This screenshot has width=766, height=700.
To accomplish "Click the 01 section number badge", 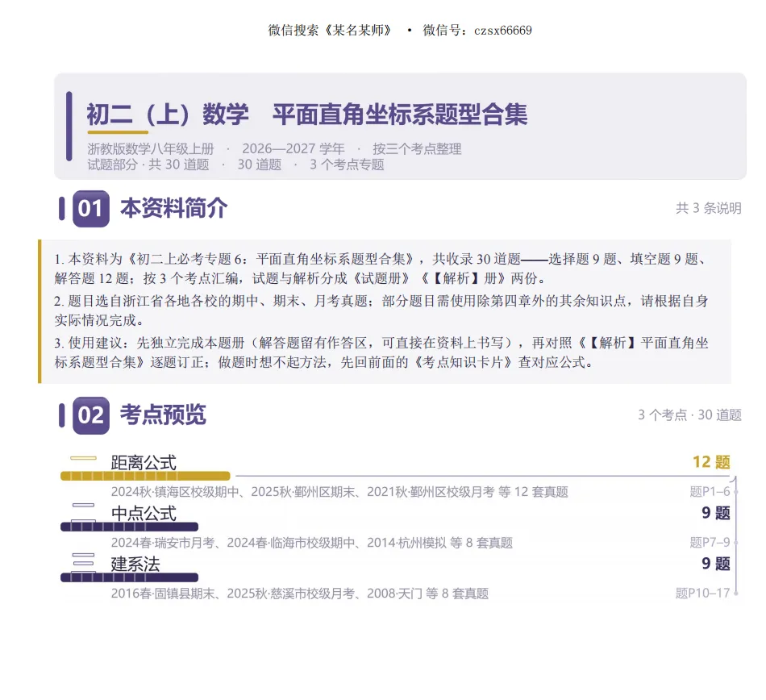I will (91, 209).
